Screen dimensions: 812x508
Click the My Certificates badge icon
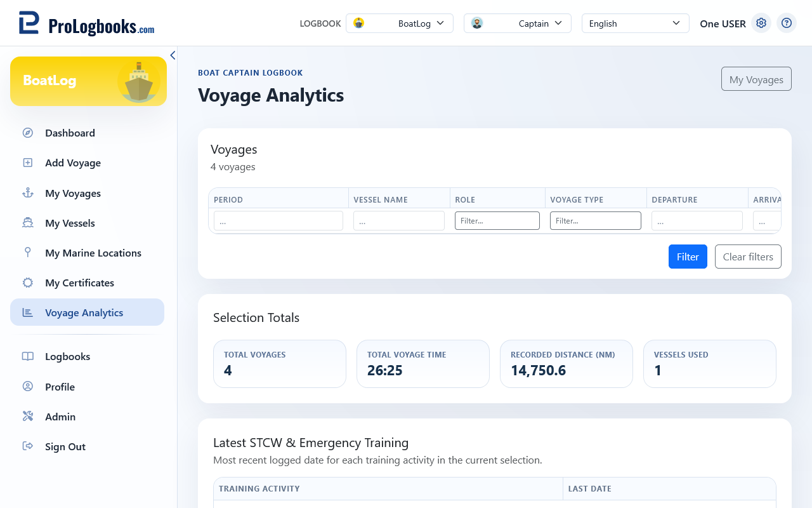pyautogui.click(x=28, y=283)
